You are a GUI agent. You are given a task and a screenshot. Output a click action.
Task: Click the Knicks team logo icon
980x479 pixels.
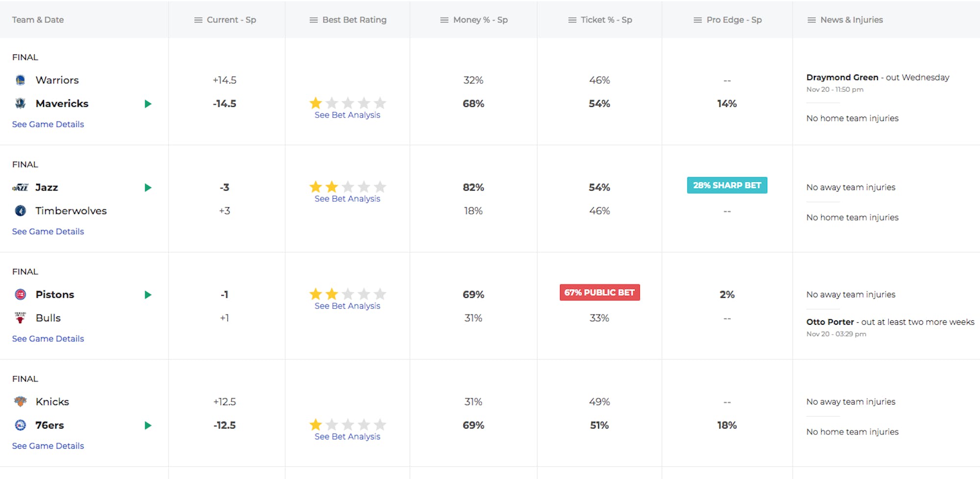(x=20, y=402)
